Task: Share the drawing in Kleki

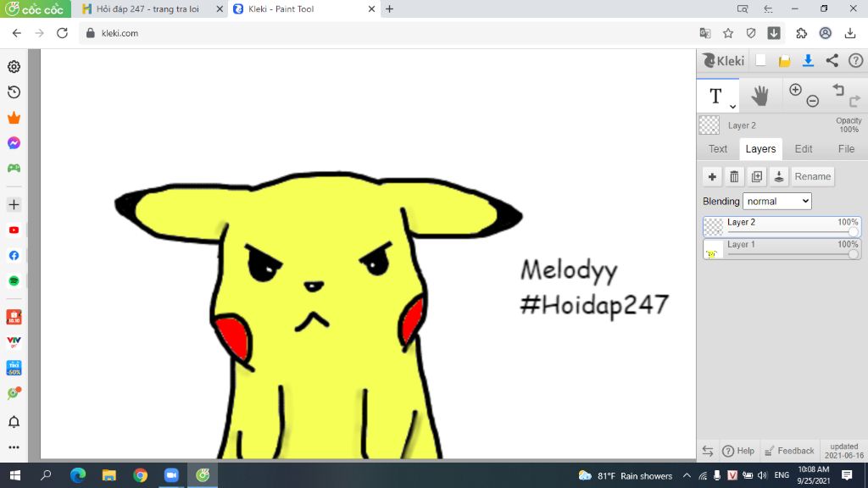Action: coord(832,61)
